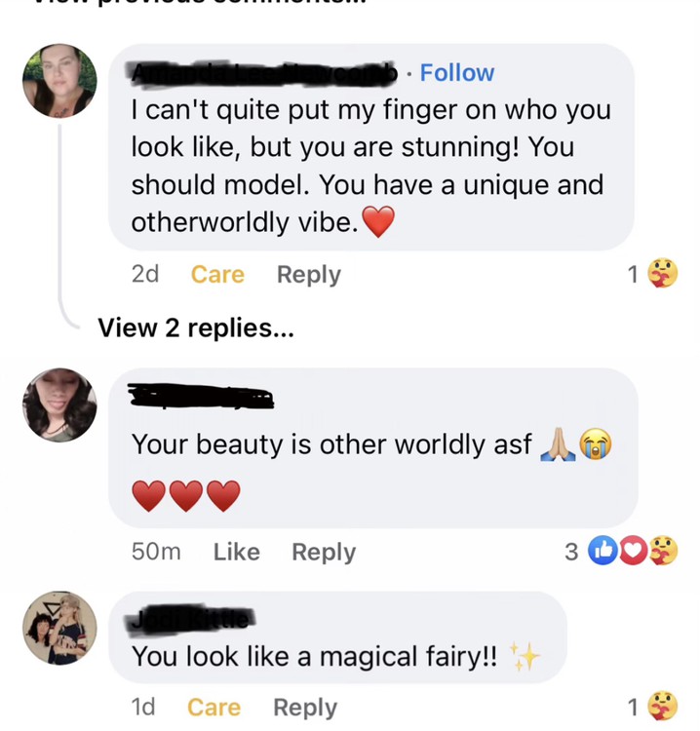Click care reaction icon on fairy comment
This screenshot has width=700, height=731.
pyautogui.click(x=664, y=708)
